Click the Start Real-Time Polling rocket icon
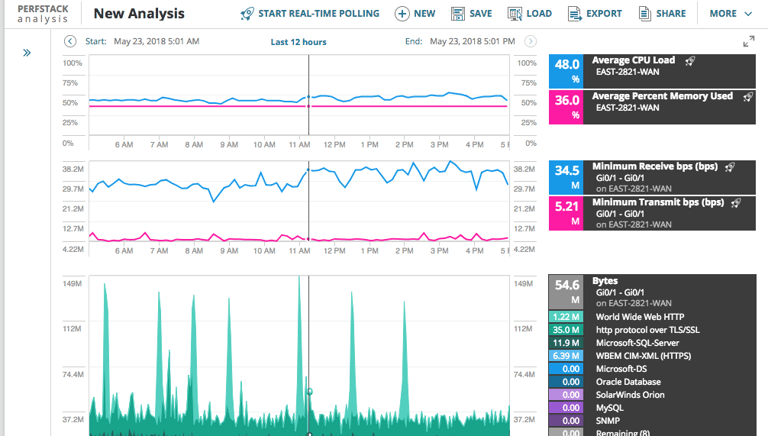 pos(247,14)
